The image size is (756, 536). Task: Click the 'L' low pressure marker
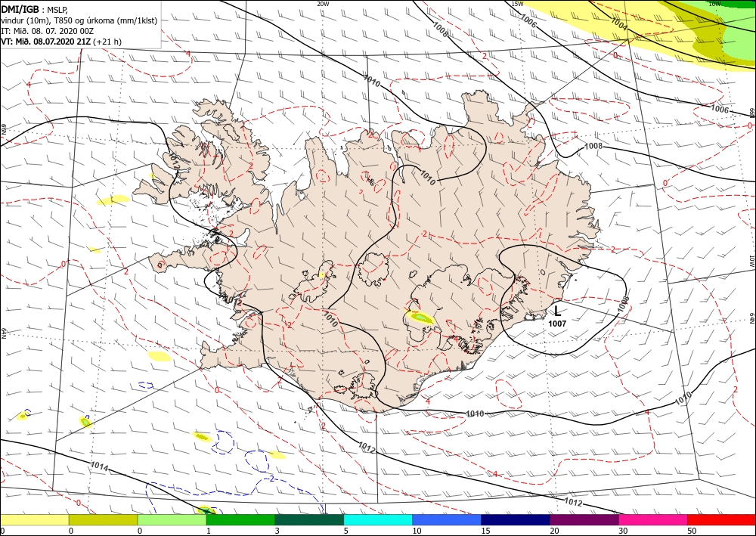558,311
